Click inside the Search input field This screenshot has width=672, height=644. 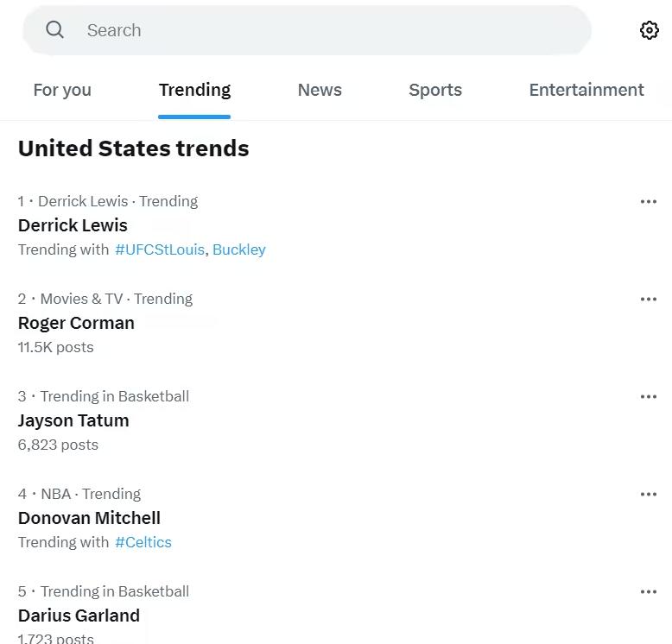coord(328,30)
